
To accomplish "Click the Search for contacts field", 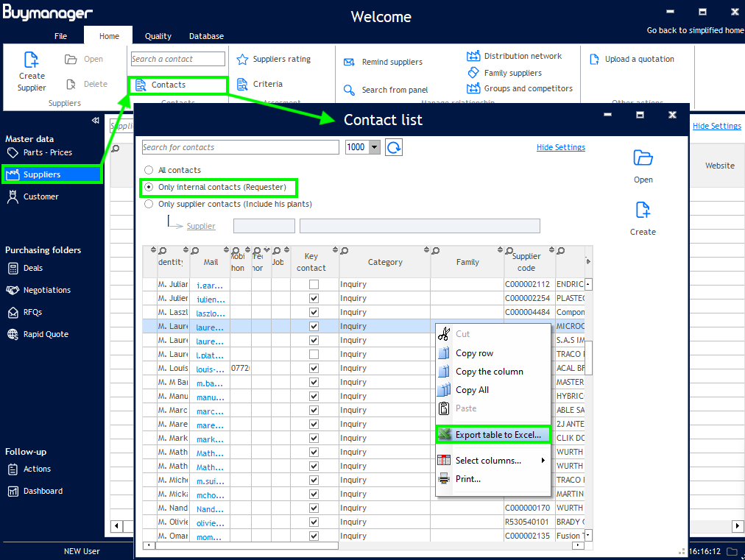I will (x=241, y=147).
